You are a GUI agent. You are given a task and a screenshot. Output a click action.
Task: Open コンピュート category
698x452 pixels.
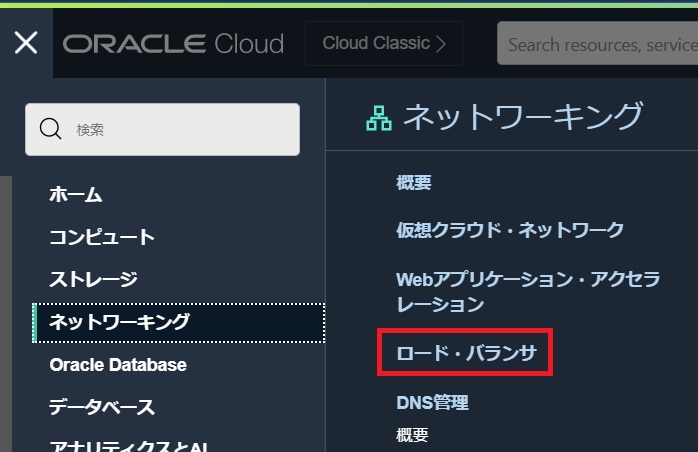pos(102,237)
